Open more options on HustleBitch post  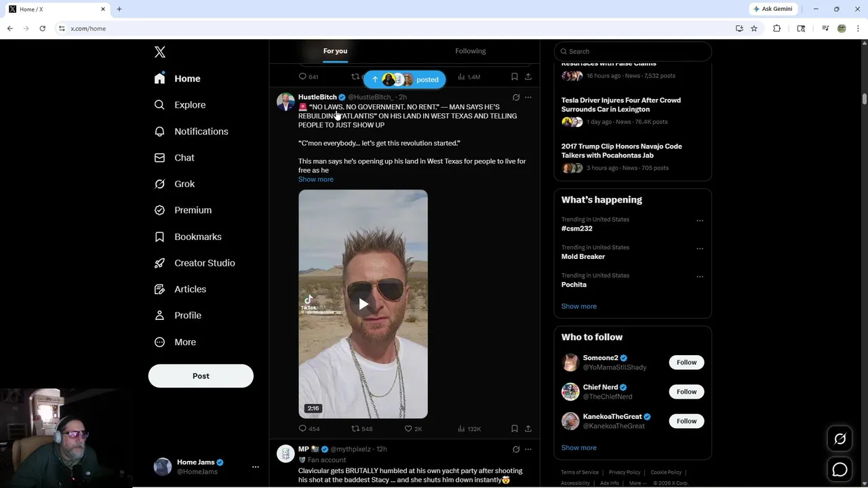pos(528,98)
